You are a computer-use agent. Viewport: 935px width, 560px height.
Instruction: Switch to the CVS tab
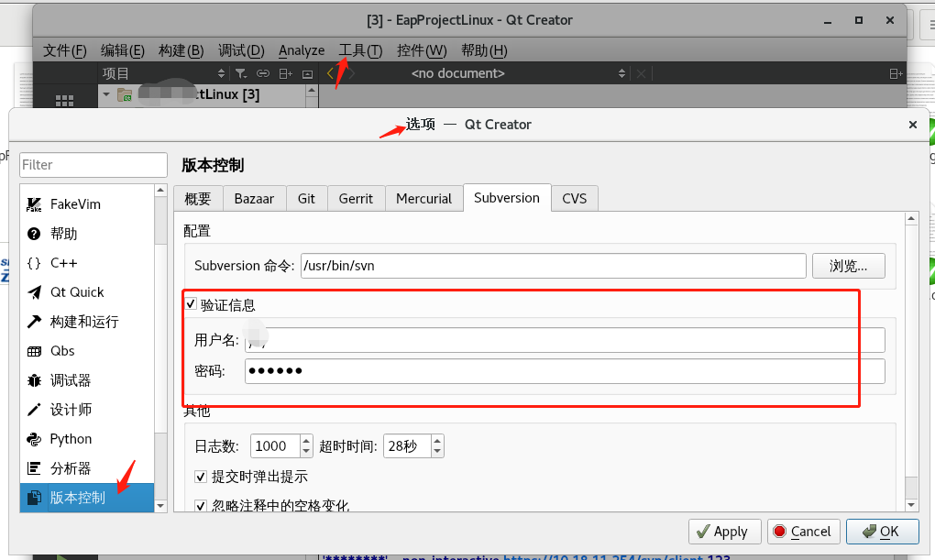(x=574, y=199)
